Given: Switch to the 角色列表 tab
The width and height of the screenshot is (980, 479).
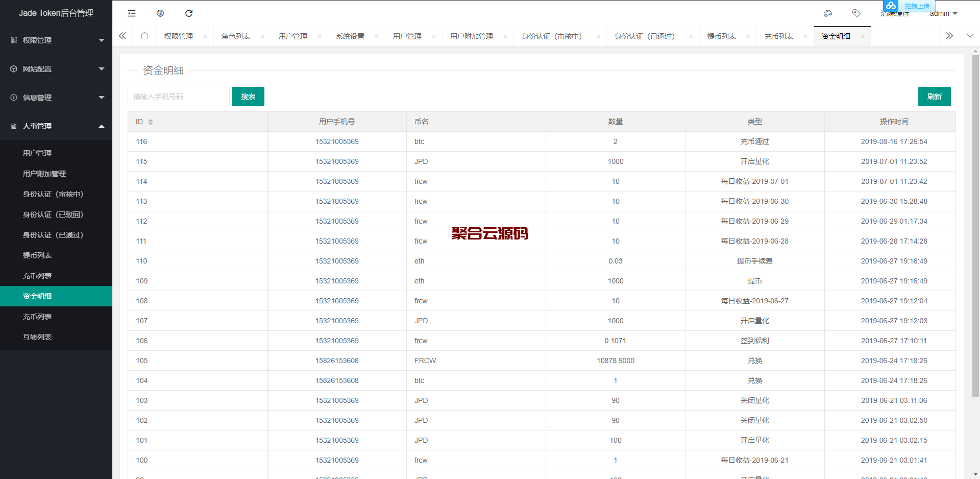Looking at the screenshot, I should click(x=236, y=36).
